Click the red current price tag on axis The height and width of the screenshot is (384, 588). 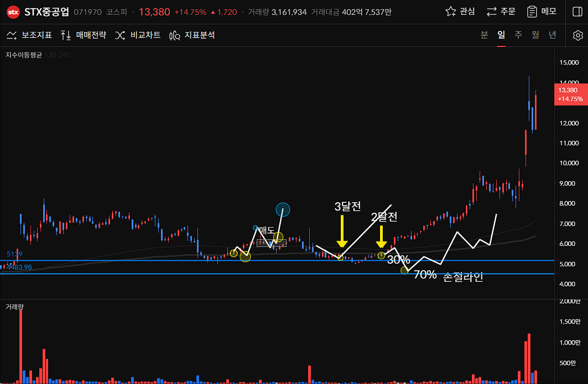[571, 94]
